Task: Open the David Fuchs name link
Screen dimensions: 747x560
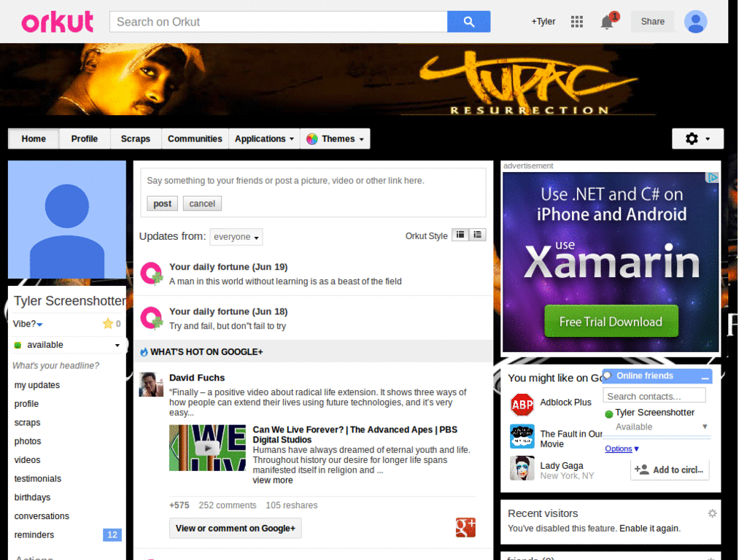Action: (x=197, y=378)
